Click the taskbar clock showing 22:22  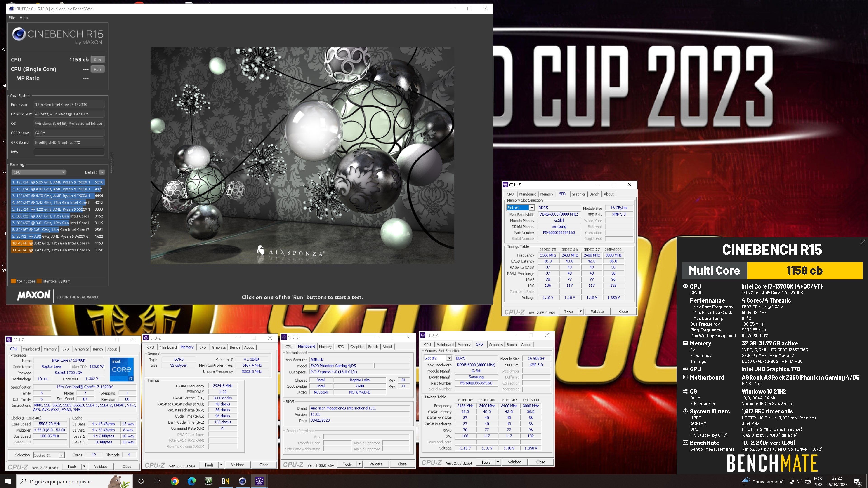pos(837,481)
